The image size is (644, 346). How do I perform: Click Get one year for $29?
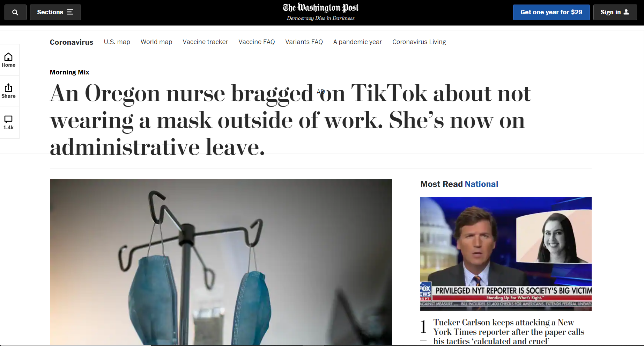tap(551, 12)
